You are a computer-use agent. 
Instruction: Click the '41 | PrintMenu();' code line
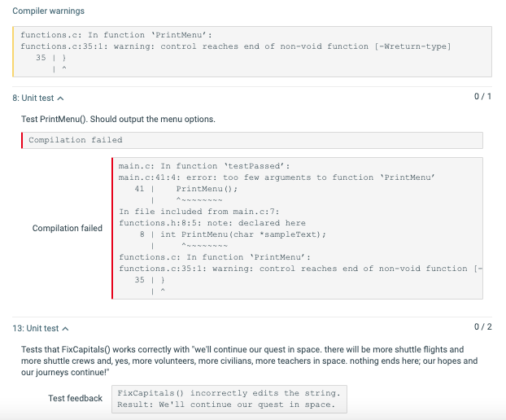click(x=186, y=189)
